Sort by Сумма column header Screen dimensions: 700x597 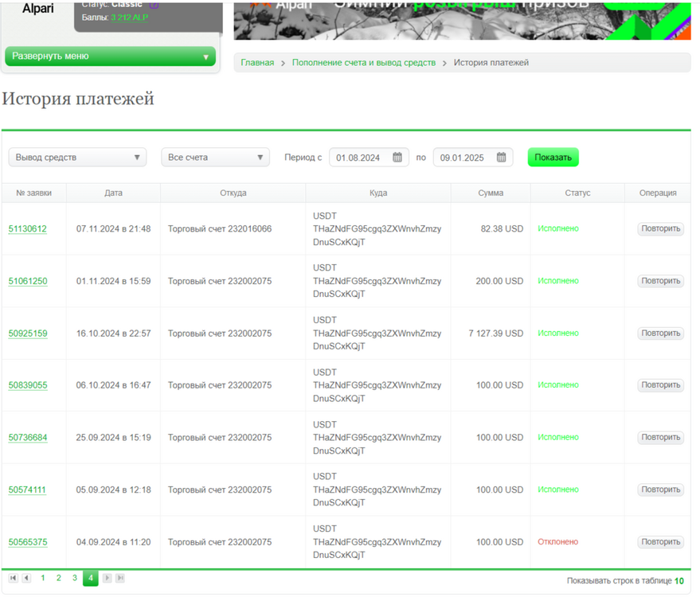(491, 193)
